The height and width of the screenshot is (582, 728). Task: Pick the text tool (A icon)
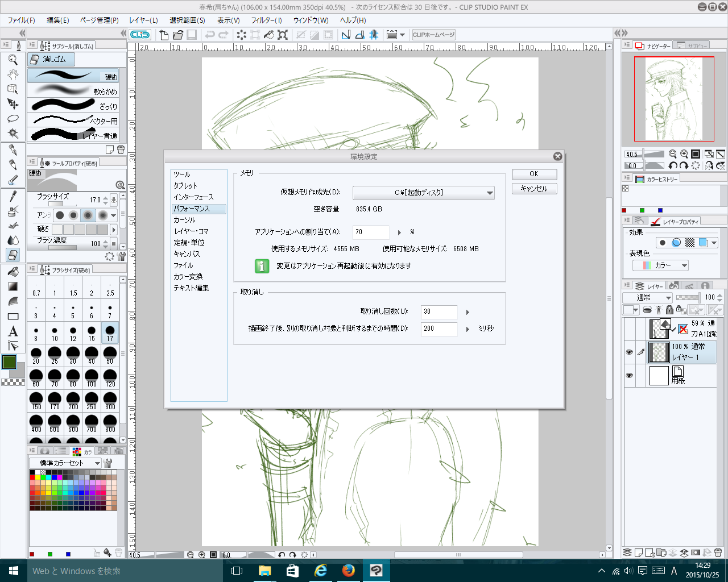point(13,331)
